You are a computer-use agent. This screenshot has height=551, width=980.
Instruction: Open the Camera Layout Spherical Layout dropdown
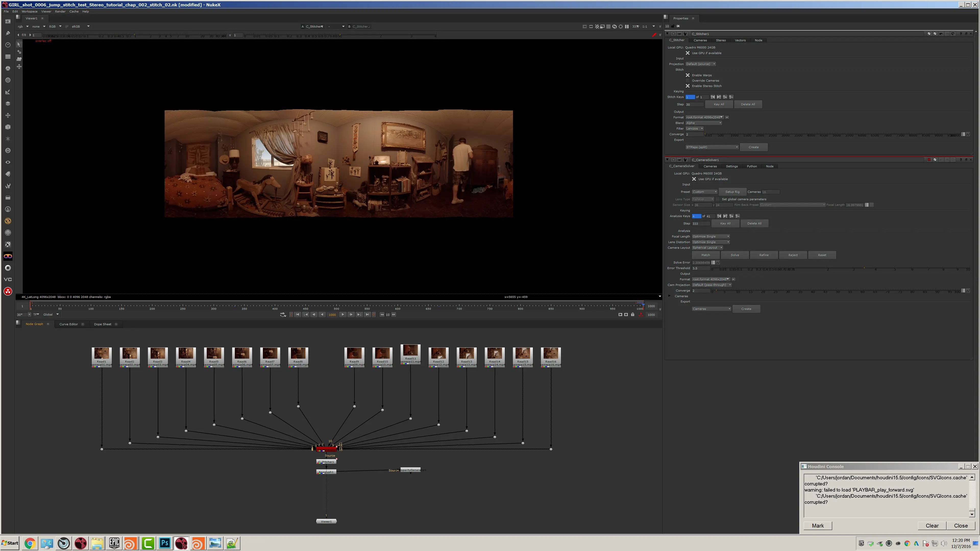[707, 247]
